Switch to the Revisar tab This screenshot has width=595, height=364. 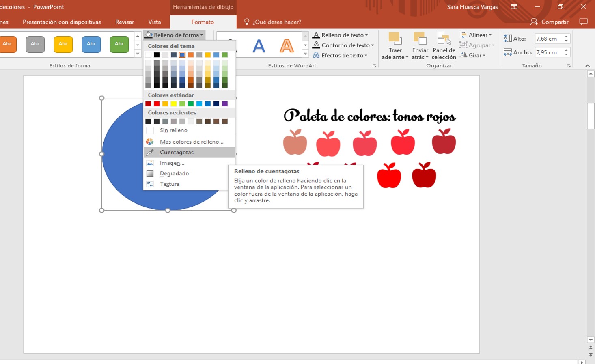tap(124, 22)
